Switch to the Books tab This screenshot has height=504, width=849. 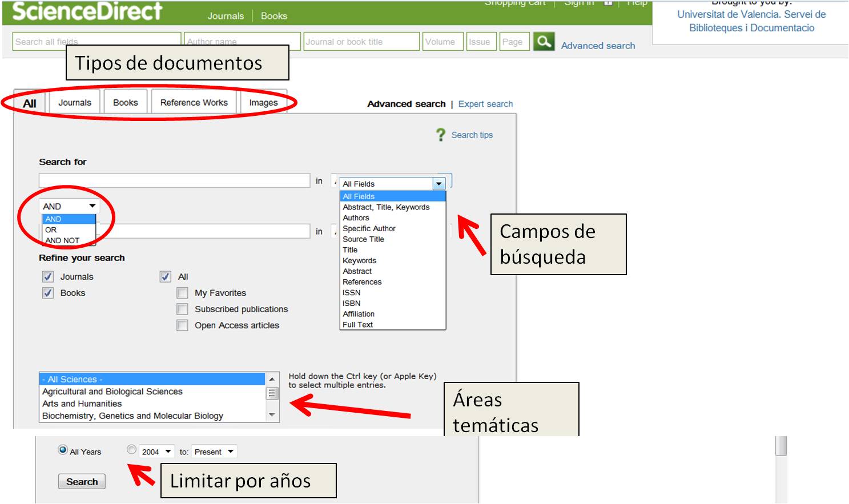pos(126,102)
